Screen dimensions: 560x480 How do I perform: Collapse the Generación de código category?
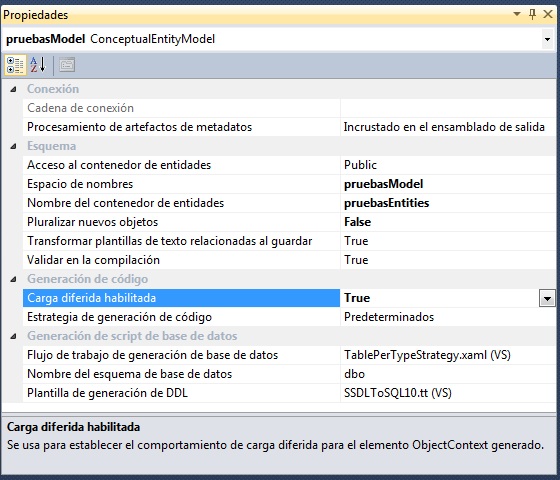13,279
